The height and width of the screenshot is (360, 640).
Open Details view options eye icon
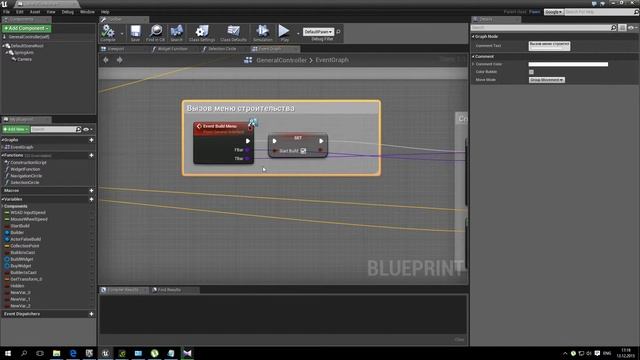pyautogui.click(x=632, y=27)
